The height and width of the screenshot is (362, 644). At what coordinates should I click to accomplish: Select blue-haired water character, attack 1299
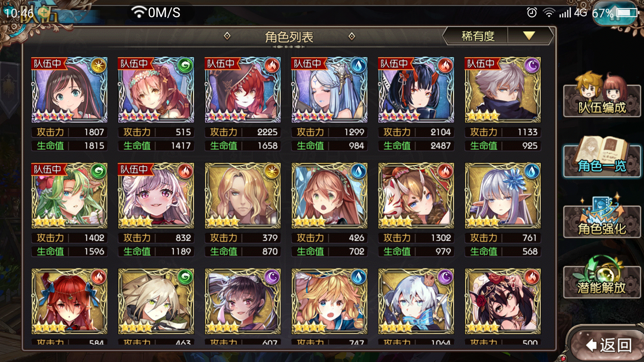(329, 90)
